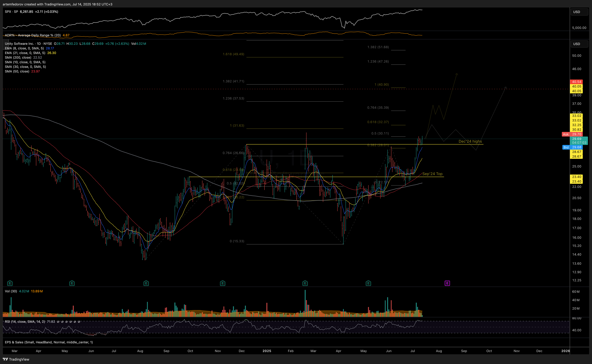Open the USD currency selector in SPX pane
Viewport: 592px width, 364px height.
tap(579, 12)
